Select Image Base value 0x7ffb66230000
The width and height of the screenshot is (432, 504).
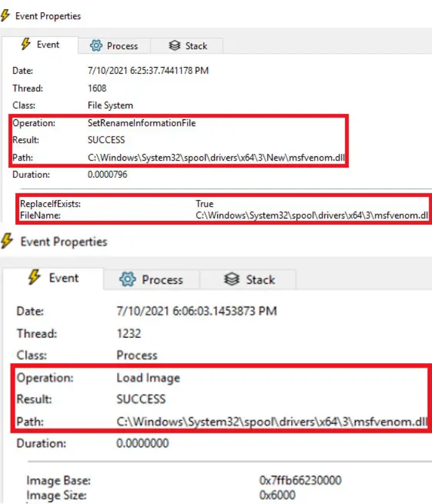300,480
